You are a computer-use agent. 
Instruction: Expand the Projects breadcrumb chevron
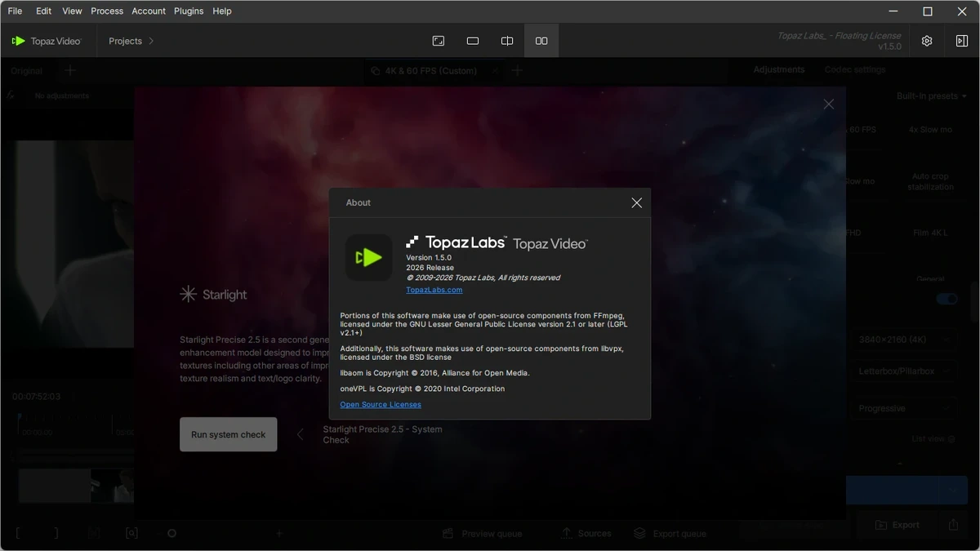pyautogui.click(x=151, y=41)
